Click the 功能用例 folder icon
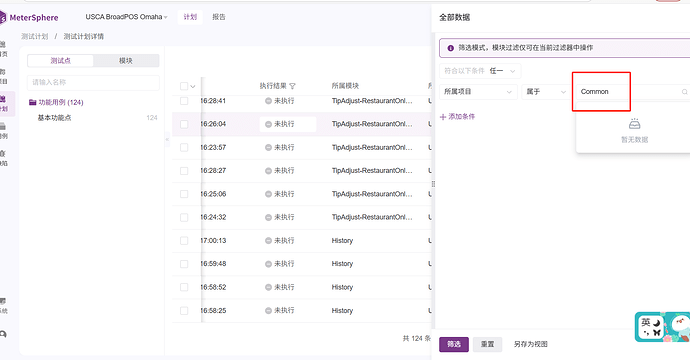 32,102
